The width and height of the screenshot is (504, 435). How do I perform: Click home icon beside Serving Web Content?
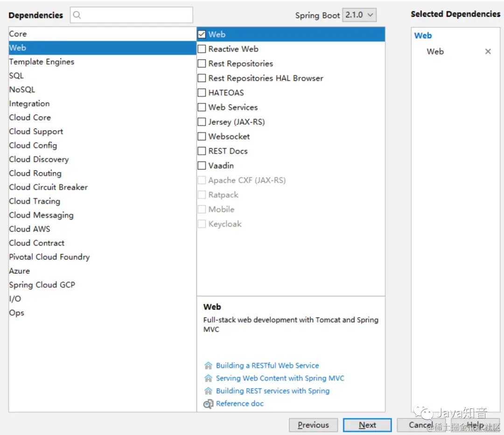pyautogui.click(x=208, y=378)
